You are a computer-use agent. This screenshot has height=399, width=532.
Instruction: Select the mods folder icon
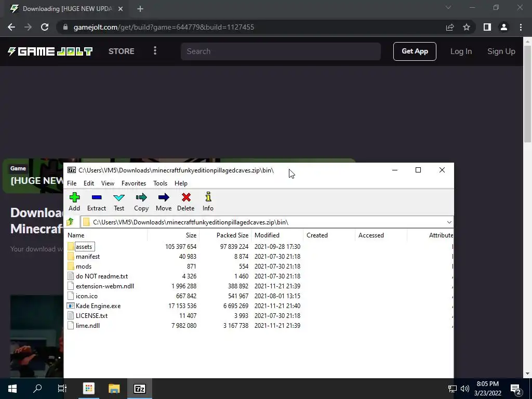point(71,267)
